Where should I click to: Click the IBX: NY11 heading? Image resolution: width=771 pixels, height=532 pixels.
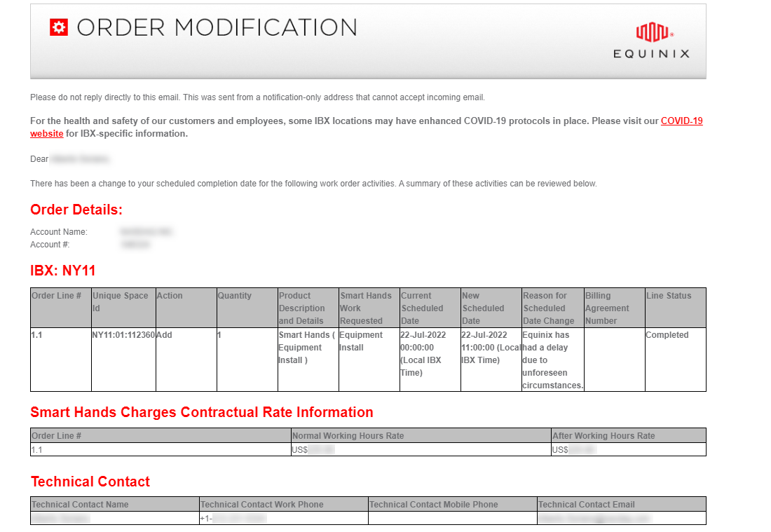click(x=63, y=271)
